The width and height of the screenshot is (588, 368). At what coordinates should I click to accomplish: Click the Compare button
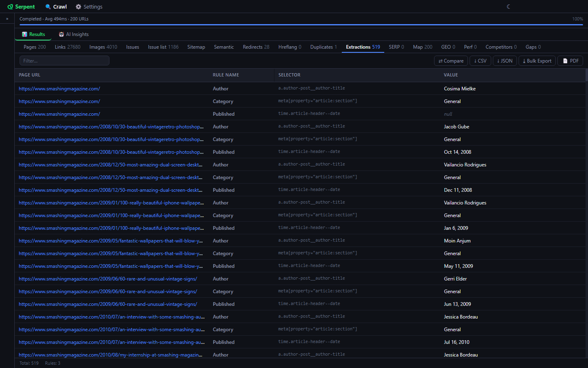coord(451,61)
